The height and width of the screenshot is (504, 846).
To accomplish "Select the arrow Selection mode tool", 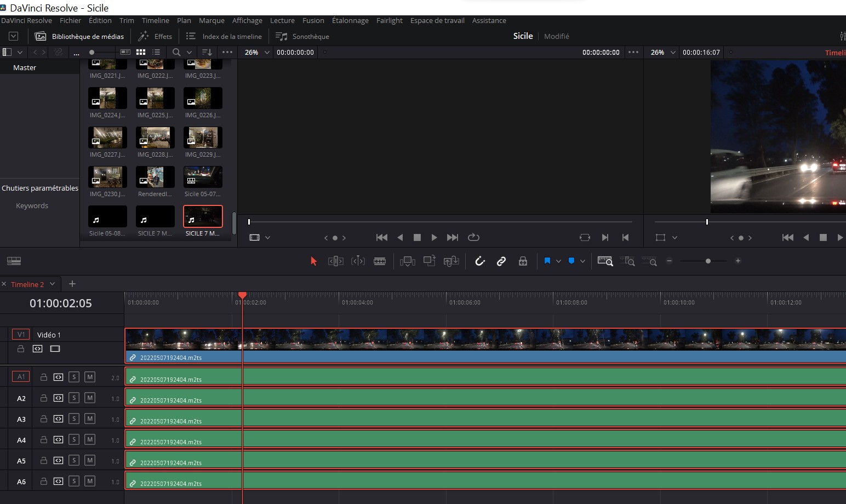I will coord(313,261).
